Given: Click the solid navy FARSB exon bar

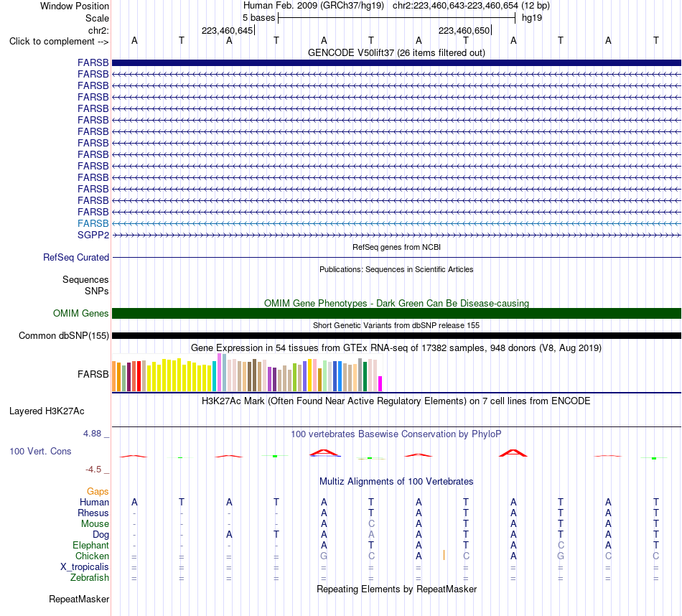Looking at the screenshot, I should 396,62.
